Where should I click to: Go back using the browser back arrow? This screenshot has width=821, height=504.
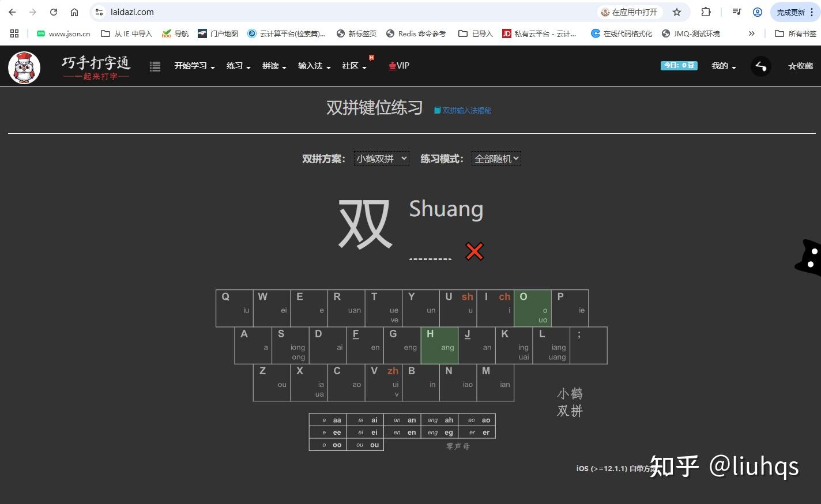(12, 12)
